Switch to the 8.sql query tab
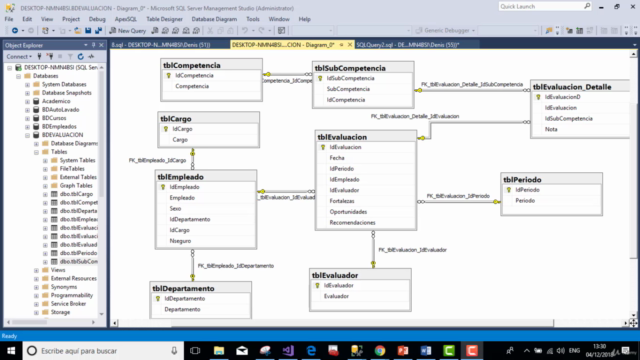This screenshot has height=360, width=640. (x=161, y=45)
